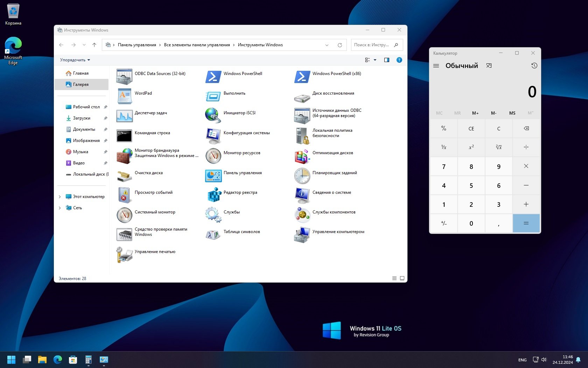588x368 pixels.
Task: Open Службы gears icon
Action: (213, 215)
